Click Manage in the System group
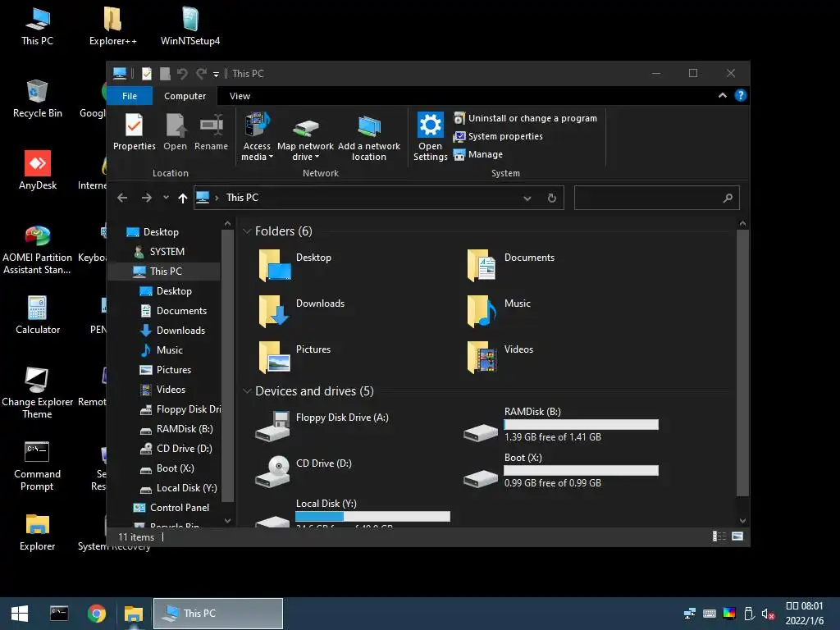Image resolution: width=840 pixels, height=630 pixels. pos(478,154)
